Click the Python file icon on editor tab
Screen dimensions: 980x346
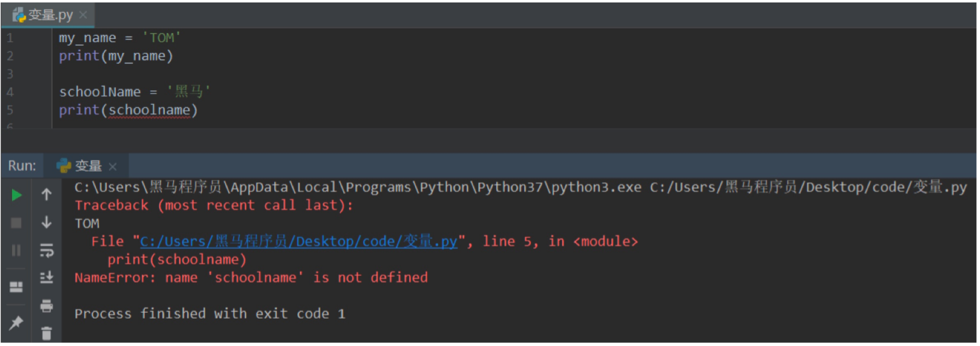(x=19, y=15)
